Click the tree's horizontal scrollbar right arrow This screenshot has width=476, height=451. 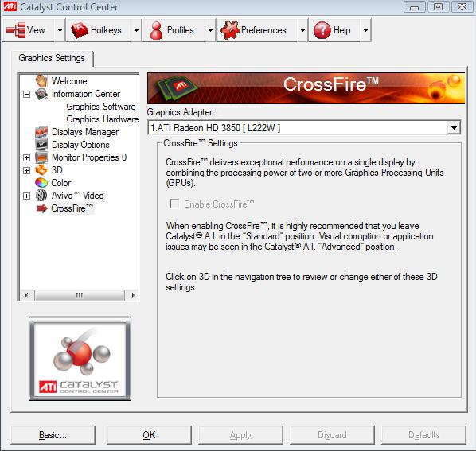(133, 295)
